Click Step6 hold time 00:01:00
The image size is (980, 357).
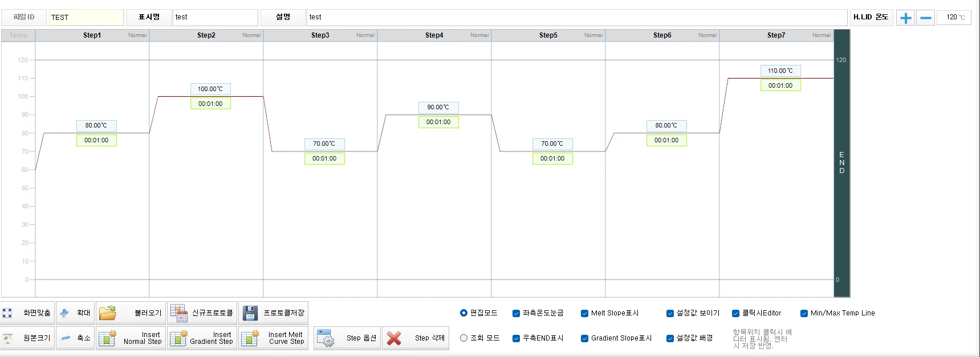pos(666,140)
